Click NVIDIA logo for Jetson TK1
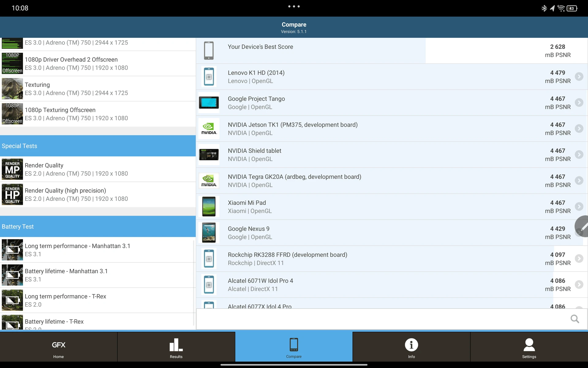 209,128
